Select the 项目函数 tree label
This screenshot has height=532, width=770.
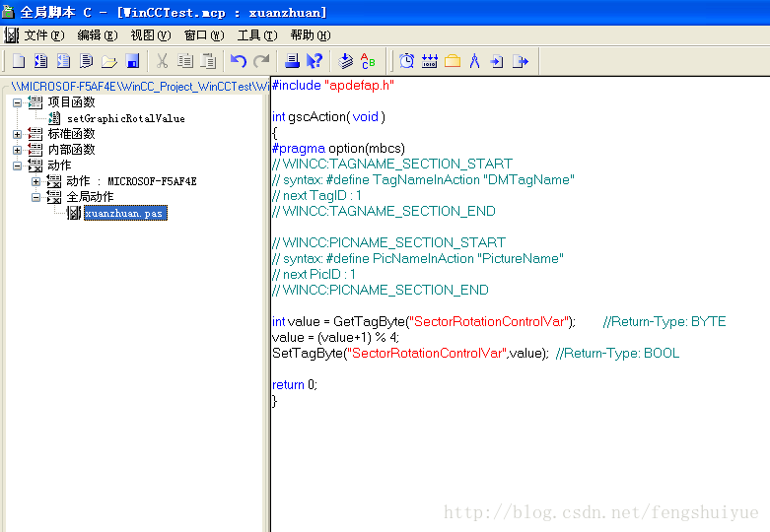[x=71, y=102]
